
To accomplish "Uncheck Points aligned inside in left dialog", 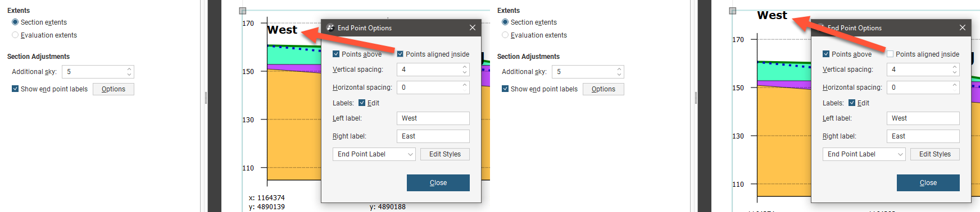I will [x=400, y=54].
